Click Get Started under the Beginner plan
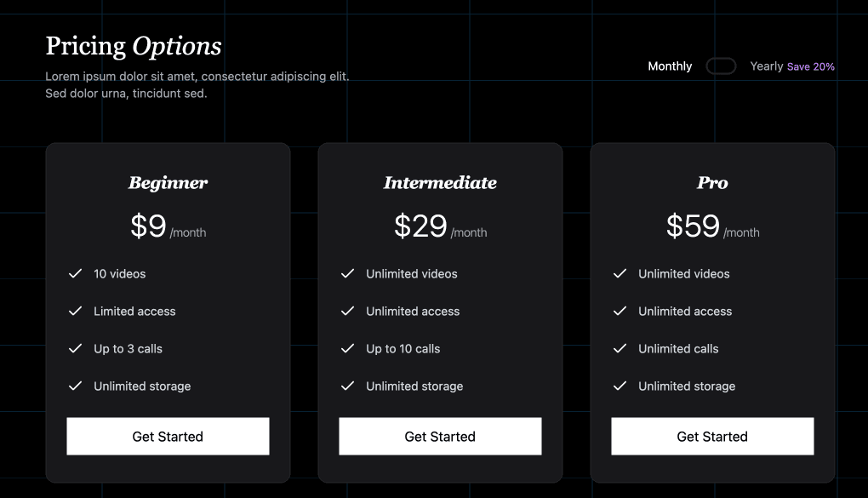Viewport: 868px width, 498px height. (168, 436)
